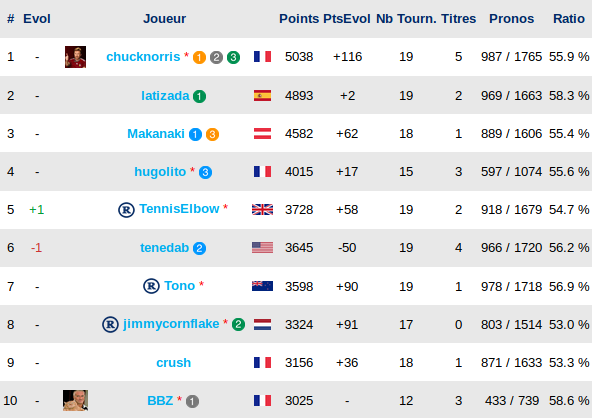The width and height of the screenshot is (592, 418).
Task: Open BBZ avatar thumbnail
Action: (76, 400)
